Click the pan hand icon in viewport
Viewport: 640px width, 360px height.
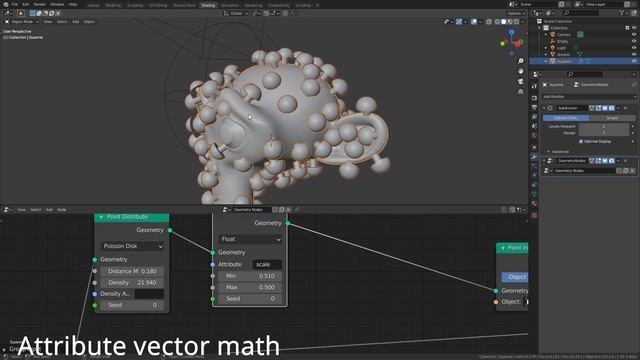pyautogui.click(x=520, y=71)
